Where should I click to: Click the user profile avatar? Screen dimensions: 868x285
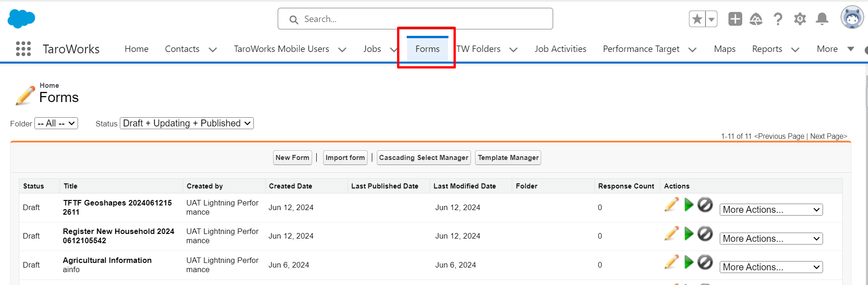(x=852, y=18)
